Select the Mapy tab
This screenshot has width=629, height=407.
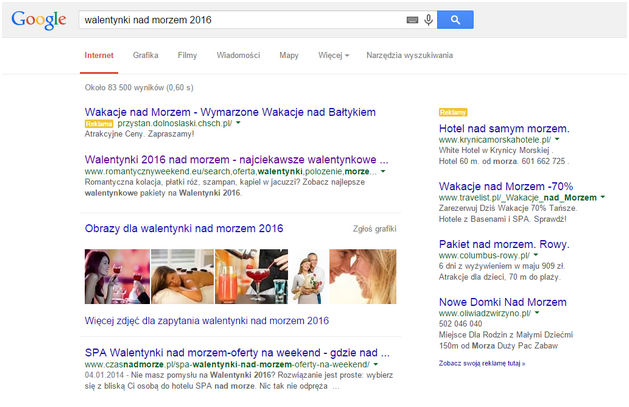coord(289,55)
